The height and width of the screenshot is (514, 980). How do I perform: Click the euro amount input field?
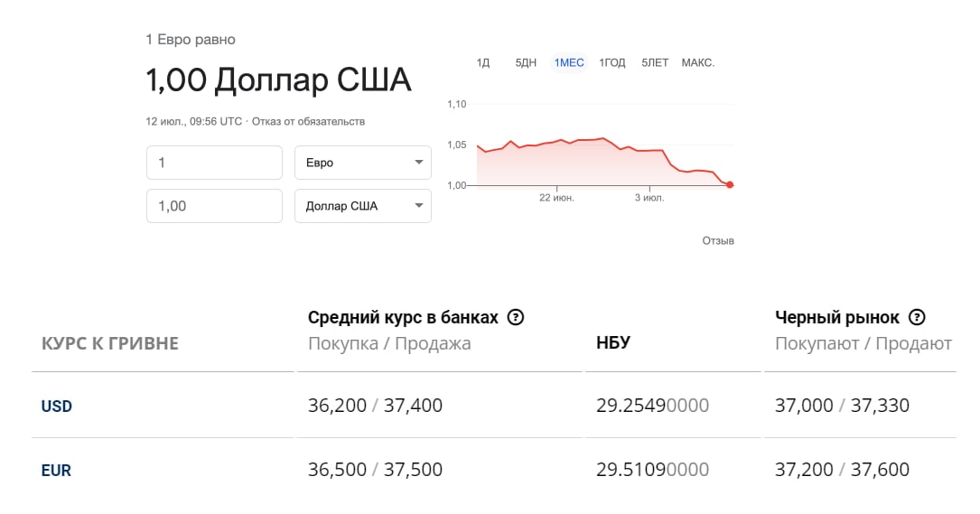pyautogui.click(x=214, y=163)
